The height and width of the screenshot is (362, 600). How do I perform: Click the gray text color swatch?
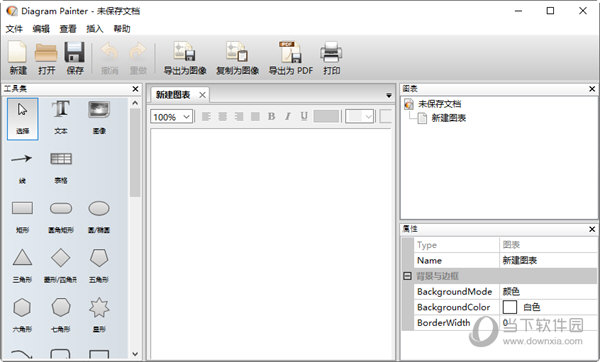click(326, 116)
